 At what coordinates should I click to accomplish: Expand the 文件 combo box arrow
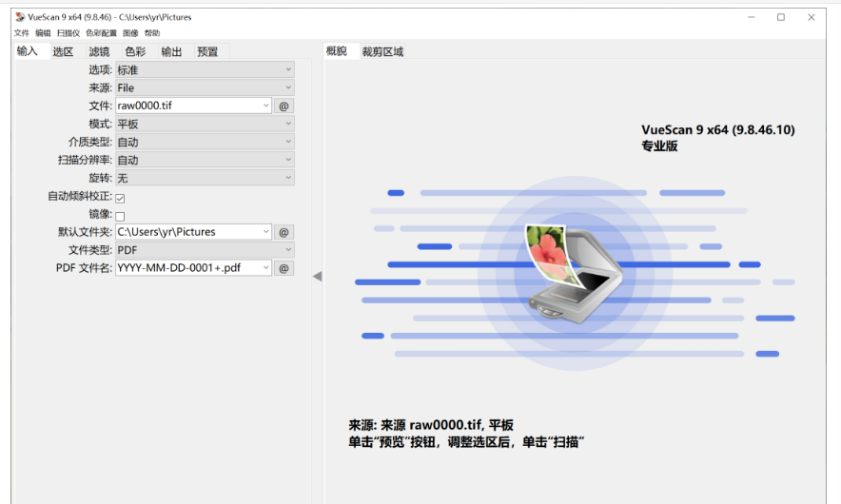click(x=265, y=106)
